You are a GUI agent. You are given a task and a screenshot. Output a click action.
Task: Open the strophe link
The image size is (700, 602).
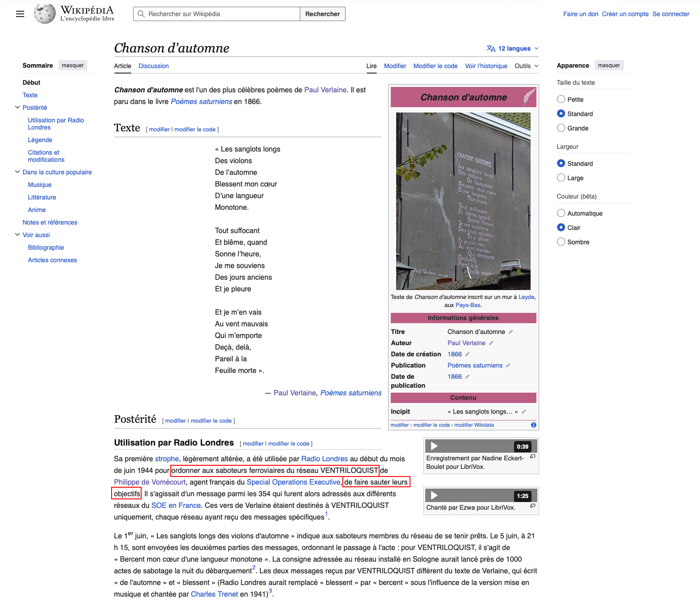[x=167, y=459]
